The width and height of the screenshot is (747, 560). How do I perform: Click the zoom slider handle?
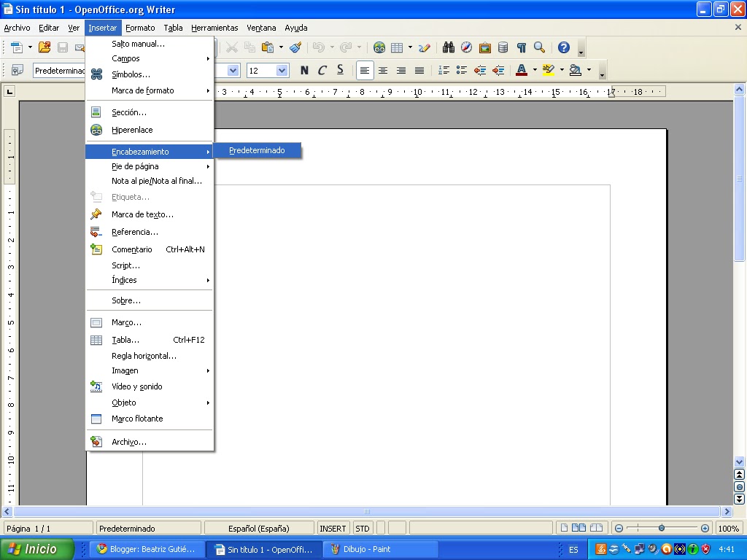point(662,528)
